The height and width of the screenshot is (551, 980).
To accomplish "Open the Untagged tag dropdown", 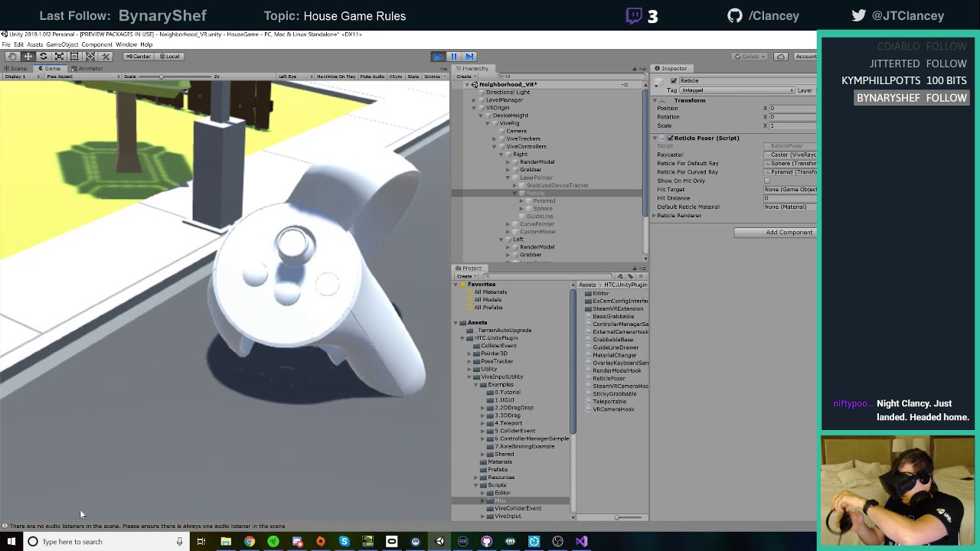I will point(736,90).
